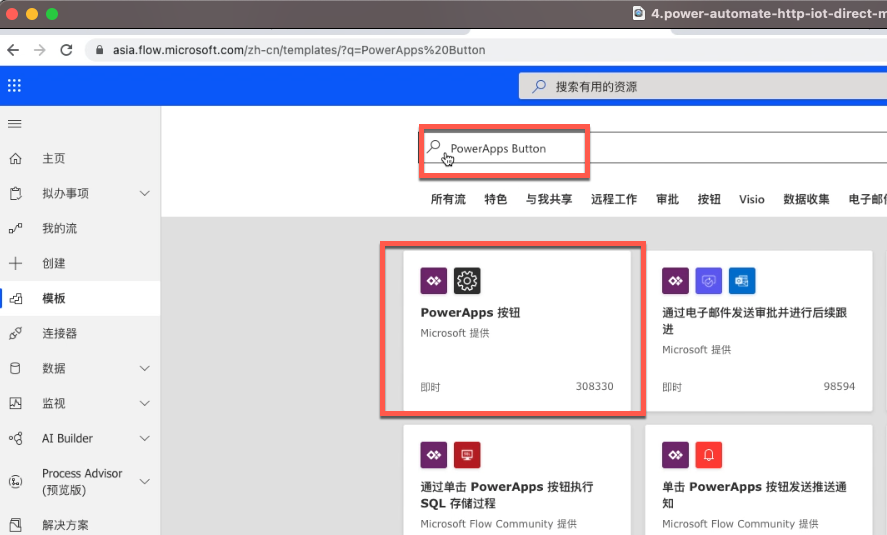This screenshot has height=535, width=887.
Task: Click the solutions icon beside 解决方案
Action: [x=15, y=525]
